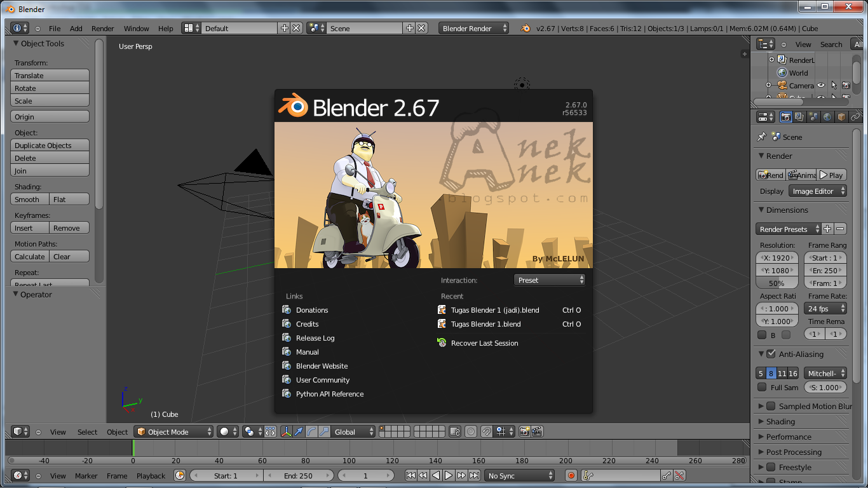Open the Object Mode dropdown
This screenshot has width=868, height=488.
pyautogui.click(x=173, y=431)
